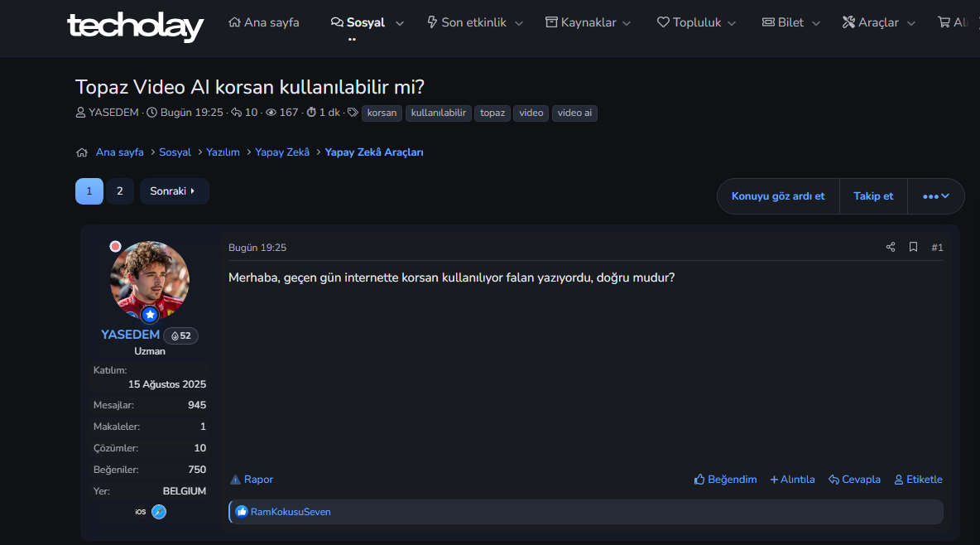Click the 750 likes count
Viewport: 980px width, 545px height.
197,470
